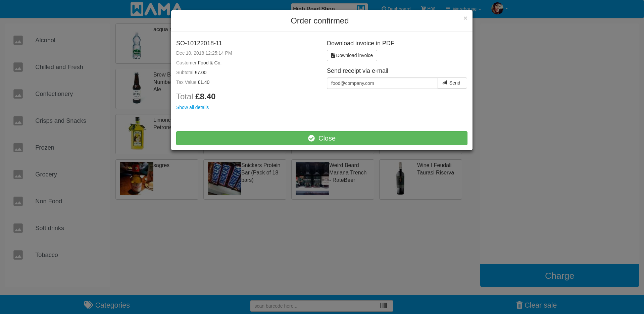This screenshot has height=314, width=644.
Task: Add Snickers Protein Bar pack product
Action: [245, 179]
